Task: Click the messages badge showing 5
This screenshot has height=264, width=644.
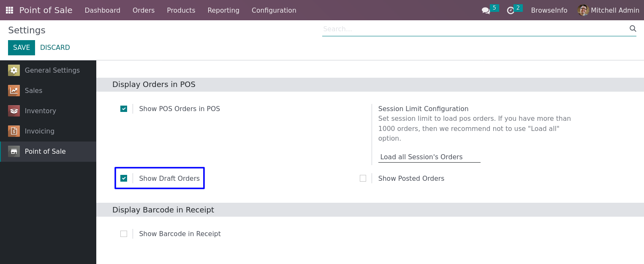Action: click(x=495, y=8)
